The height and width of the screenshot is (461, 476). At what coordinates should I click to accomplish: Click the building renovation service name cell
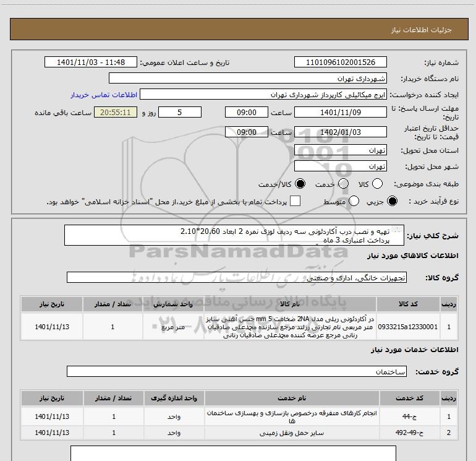tap(292, 416)
